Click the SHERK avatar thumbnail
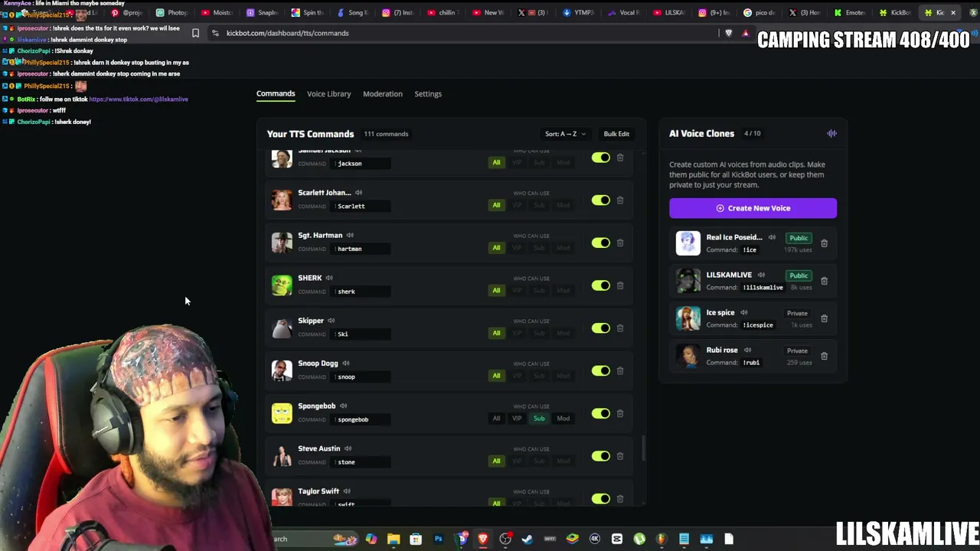Image resolution: width=980 pixels, height=551 pixels. click(282, 285)
